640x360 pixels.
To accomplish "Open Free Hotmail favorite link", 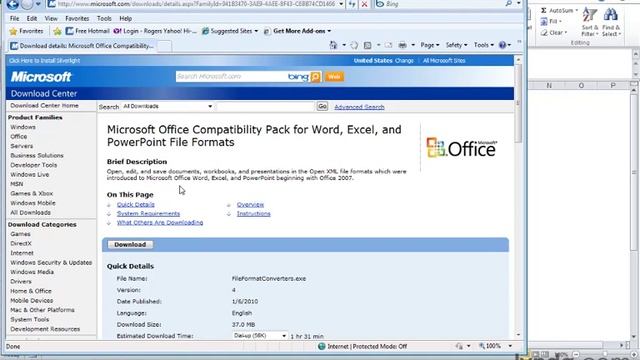I will coord(87,31).
